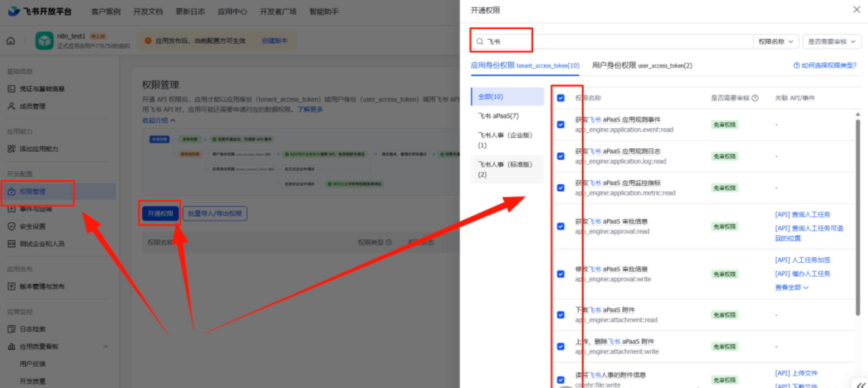868x388 pixels.
Task: Collapse the 收起介绍 introduction section
Action: (158, 121)
